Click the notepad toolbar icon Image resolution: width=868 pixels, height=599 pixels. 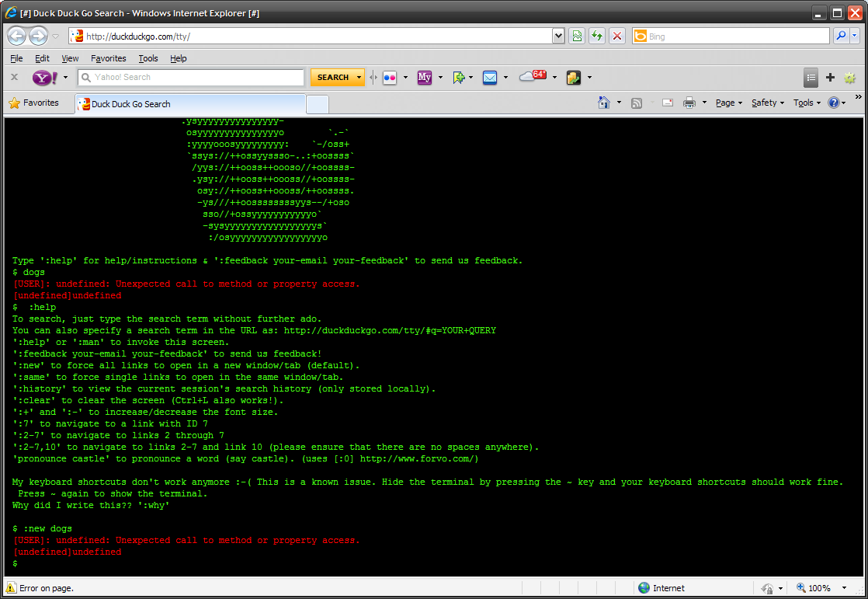tap(574, 78)
